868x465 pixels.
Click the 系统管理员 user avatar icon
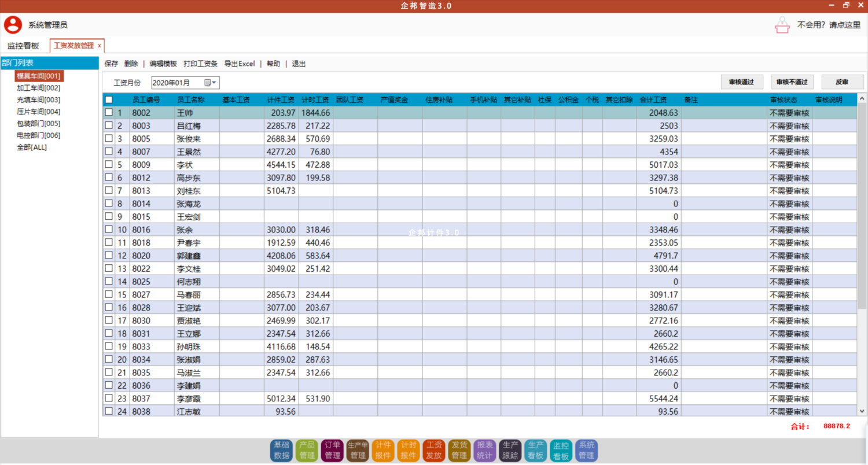tap(13, 25)
